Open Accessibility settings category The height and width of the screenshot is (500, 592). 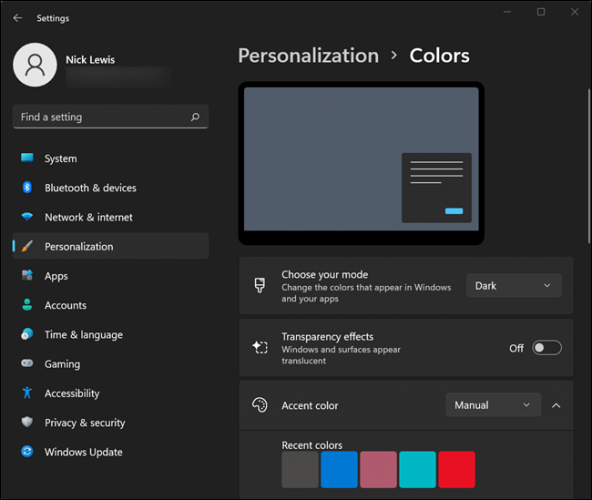coord(111,393)
